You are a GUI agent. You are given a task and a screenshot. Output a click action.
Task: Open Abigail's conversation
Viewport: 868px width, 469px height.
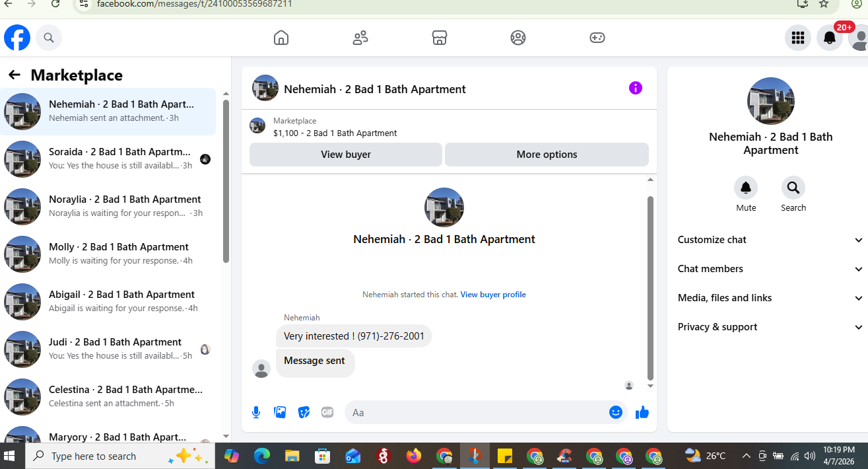[x=108, y=302]
